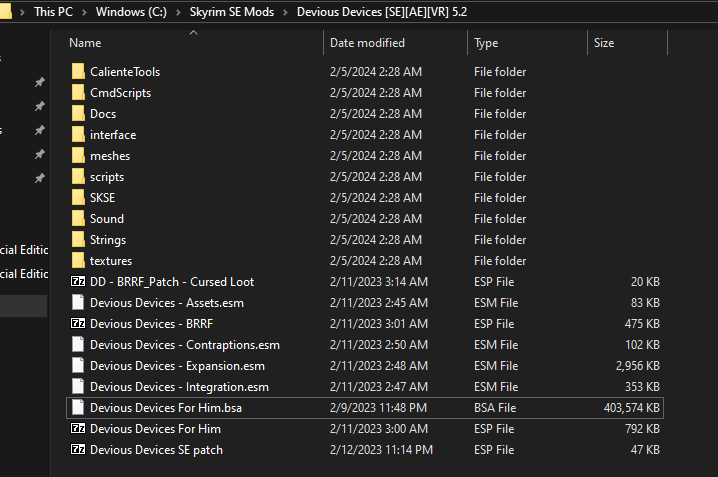Select the meshes folder name
Viewport: 718px width, 477px height.
pyautogui.click(x=110, y=156)
